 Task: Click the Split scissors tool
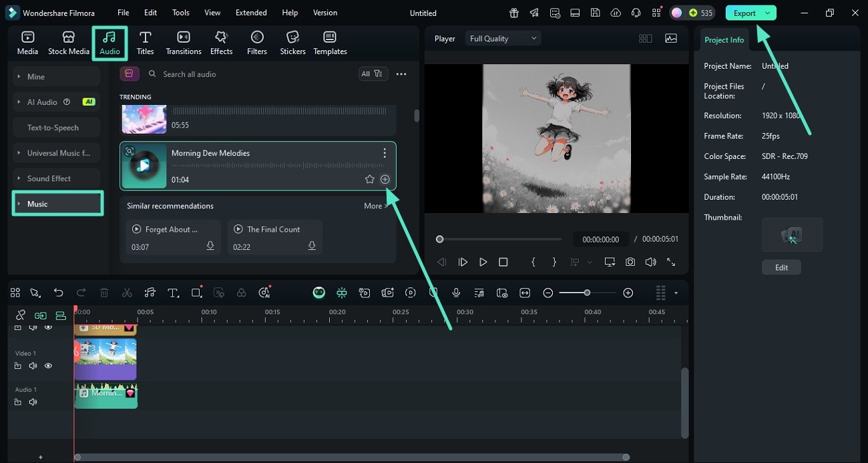127,293
